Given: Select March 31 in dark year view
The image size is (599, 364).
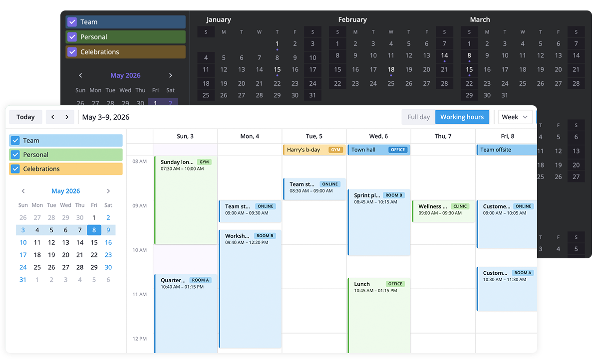Looking at the screenshot, I should 505,95.
